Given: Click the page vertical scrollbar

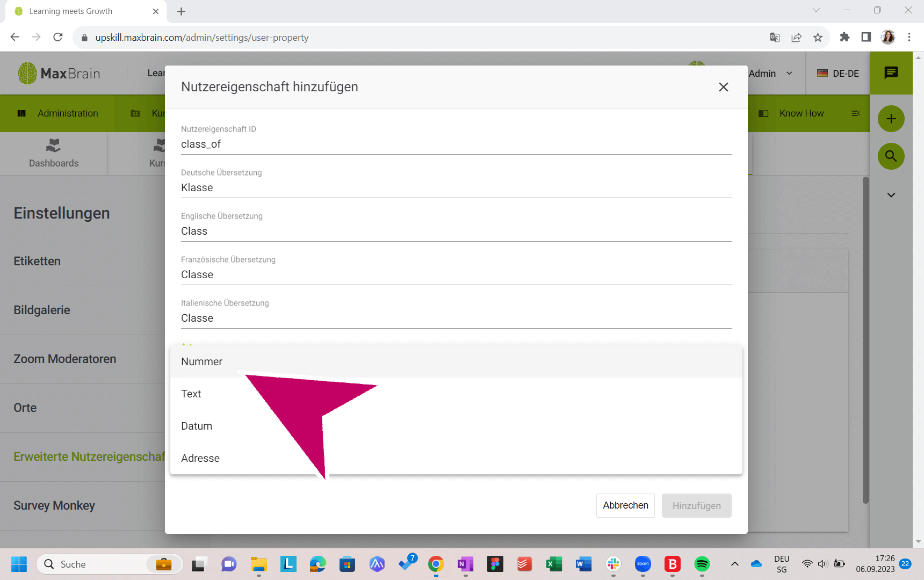Looking at the screenshot, I should point(865,339).
